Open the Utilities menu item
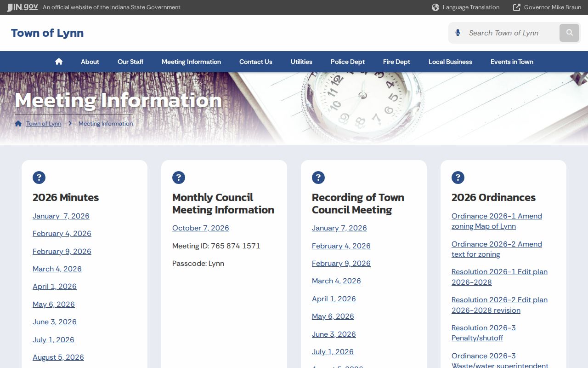The image size is (588, 368). [x=301, y=62]
